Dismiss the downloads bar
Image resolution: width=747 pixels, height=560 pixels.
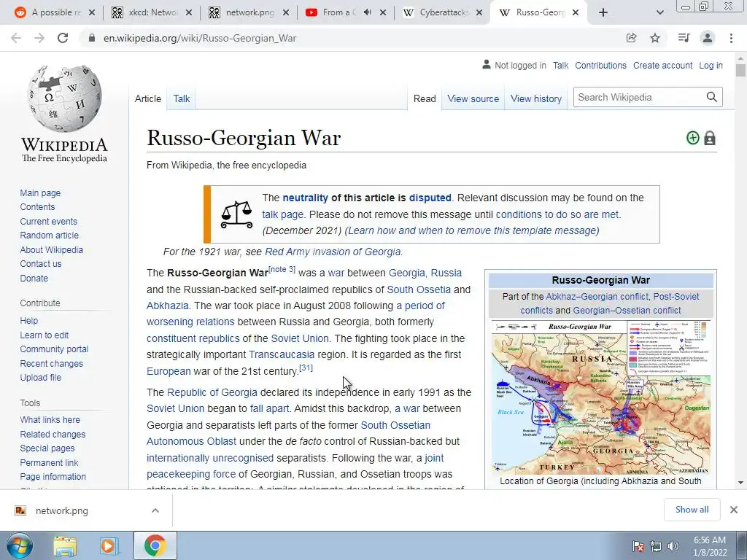coord(734,510)
